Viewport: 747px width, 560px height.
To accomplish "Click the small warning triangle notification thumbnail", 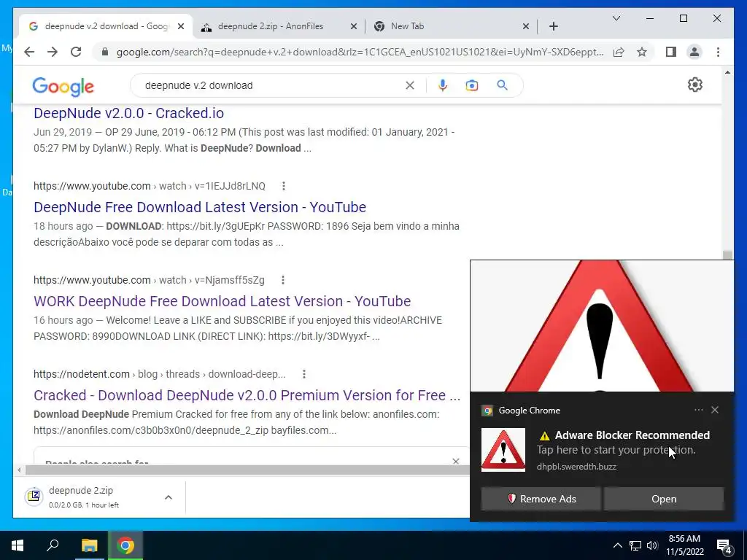I will click(503, 449).
